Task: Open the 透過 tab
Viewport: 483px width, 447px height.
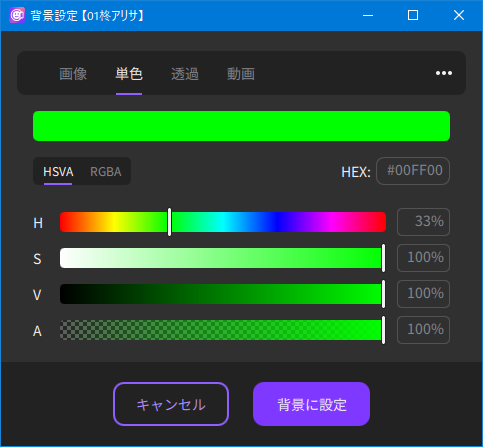Action: coord(185,74)
